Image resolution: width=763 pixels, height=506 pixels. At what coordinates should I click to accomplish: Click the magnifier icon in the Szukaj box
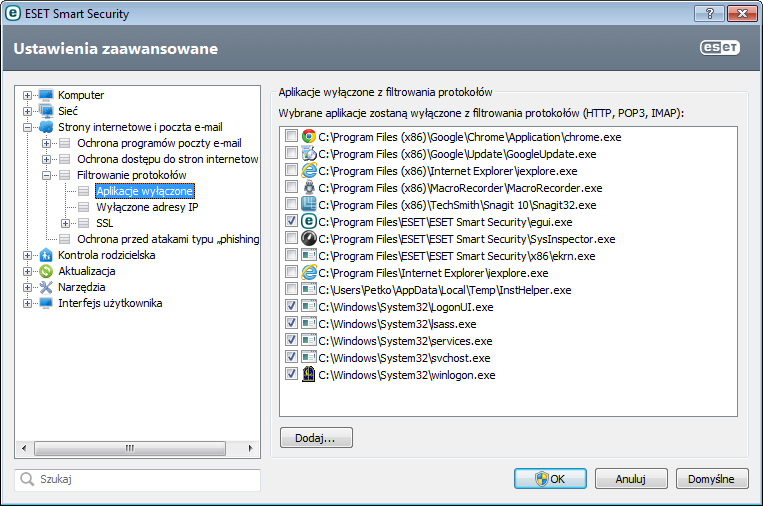click(27, 479)
